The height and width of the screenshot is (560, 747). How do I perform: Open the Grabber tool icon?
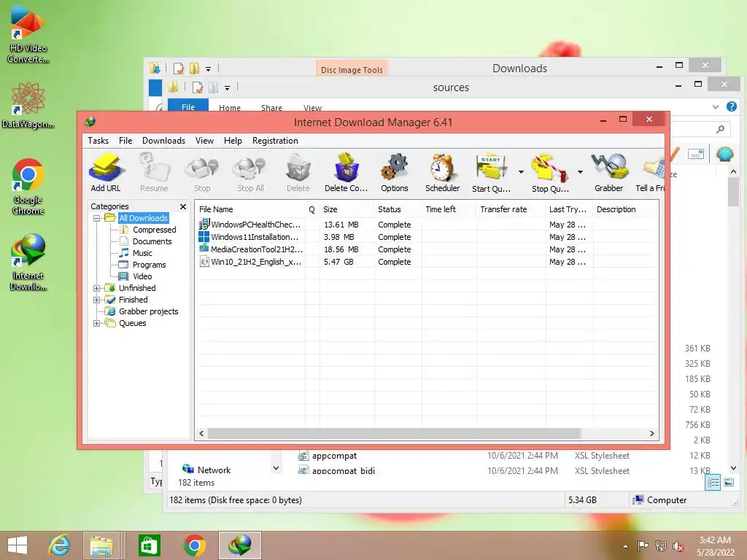[609, 172]
